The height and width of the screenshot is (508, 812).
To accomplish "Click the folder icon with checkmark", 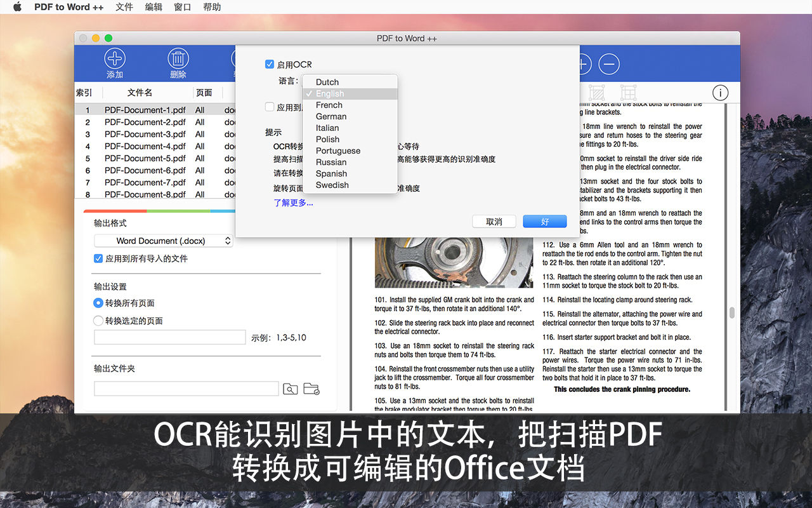I will (x=311, y=389).
